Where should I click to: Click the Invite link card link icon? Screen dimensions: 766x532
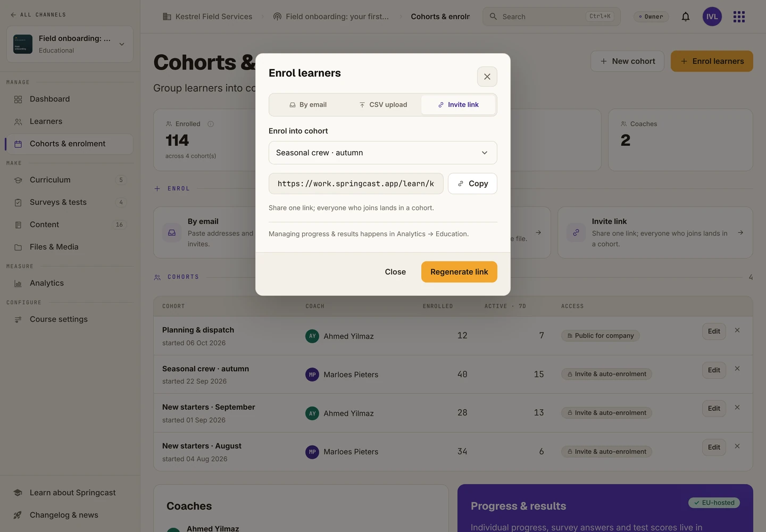576,232
